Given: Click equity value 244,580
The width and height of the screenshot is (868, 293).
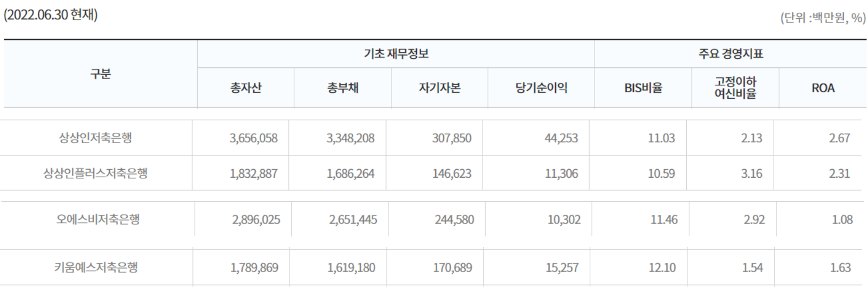Looking at the screenshot, I should [x=454, y=219].
